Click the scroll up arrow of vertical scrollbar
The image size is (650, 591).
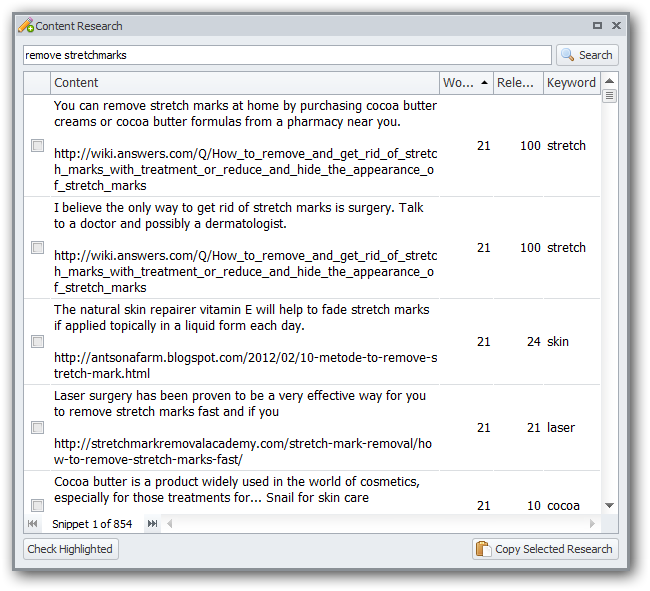pos(609,81)
